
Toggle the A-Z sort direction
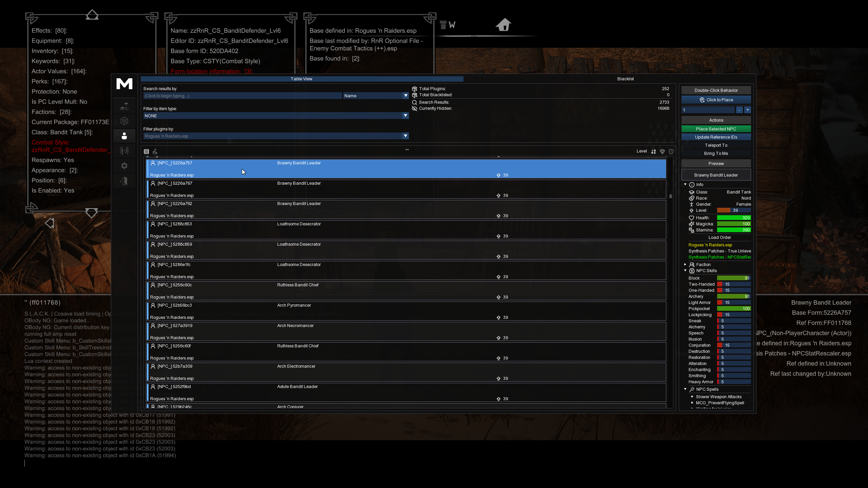653,151
